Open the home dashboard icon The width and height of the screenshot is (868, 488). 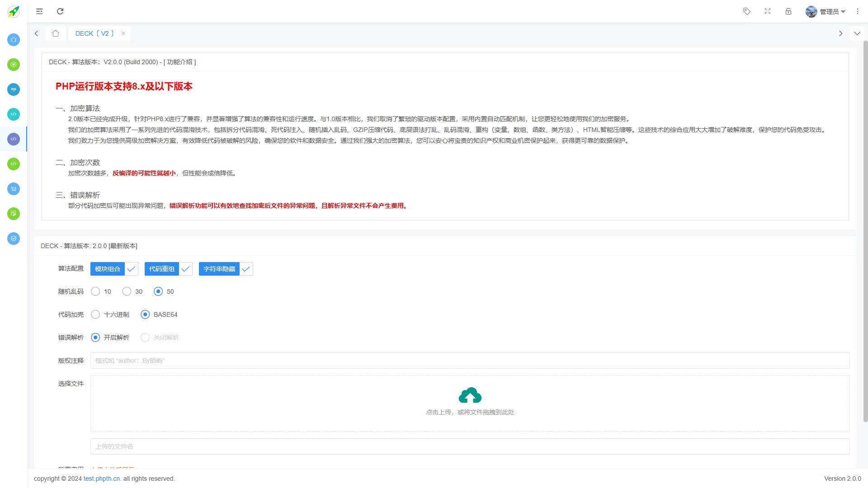click(13, 40)
